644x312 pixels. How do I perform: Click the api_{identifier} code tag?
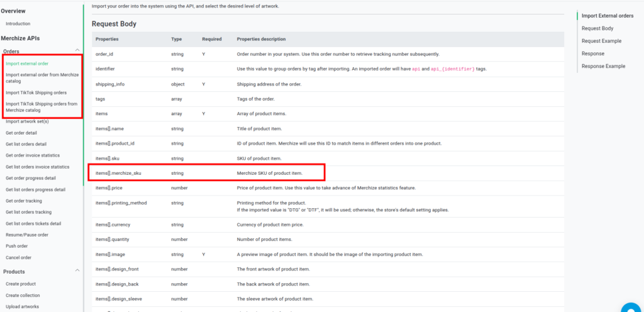click(453, 69)
